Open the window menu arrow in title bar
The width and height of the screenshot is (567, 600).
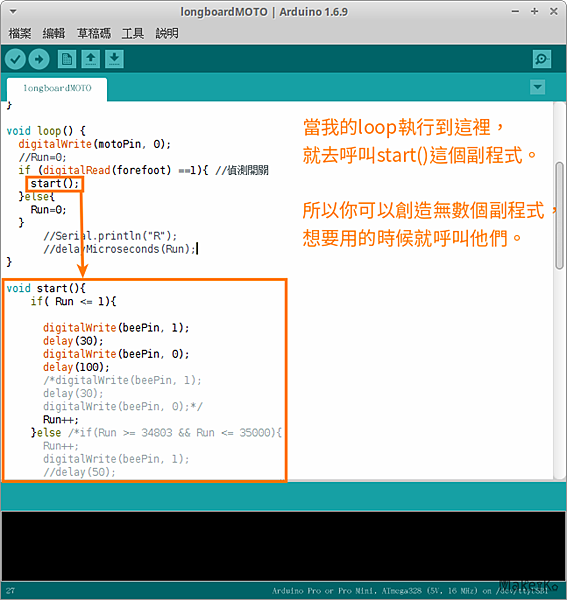[x=13, y=12]
